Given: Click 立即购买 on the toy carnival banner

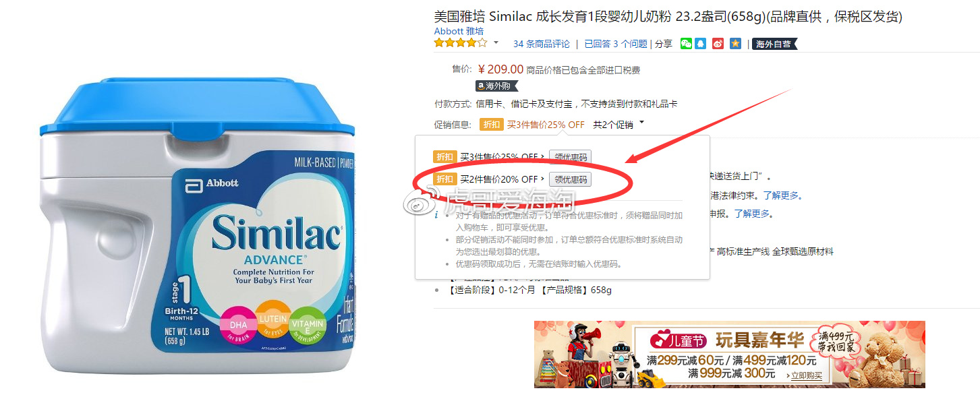Looking at the screenshot, I should (807, 375).
